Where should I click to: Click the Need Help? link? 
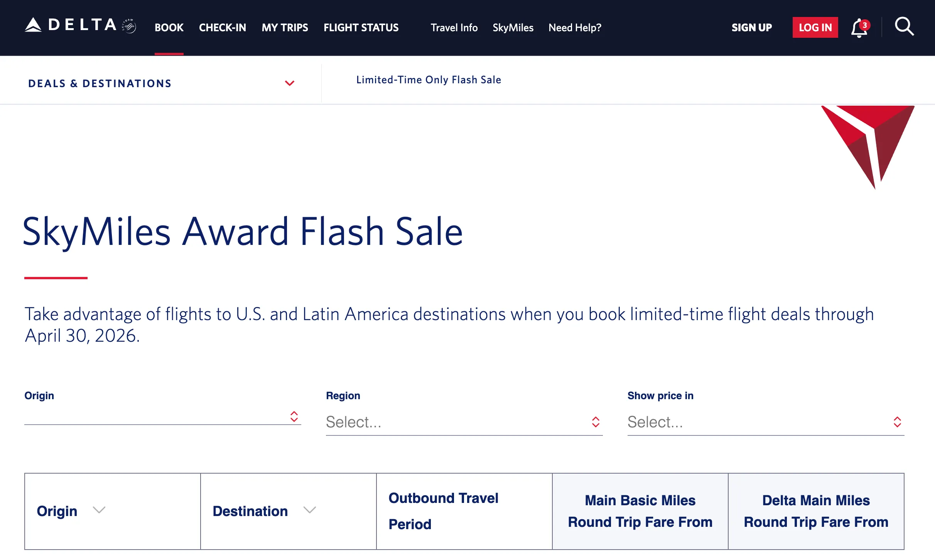[x=575, y=28]
